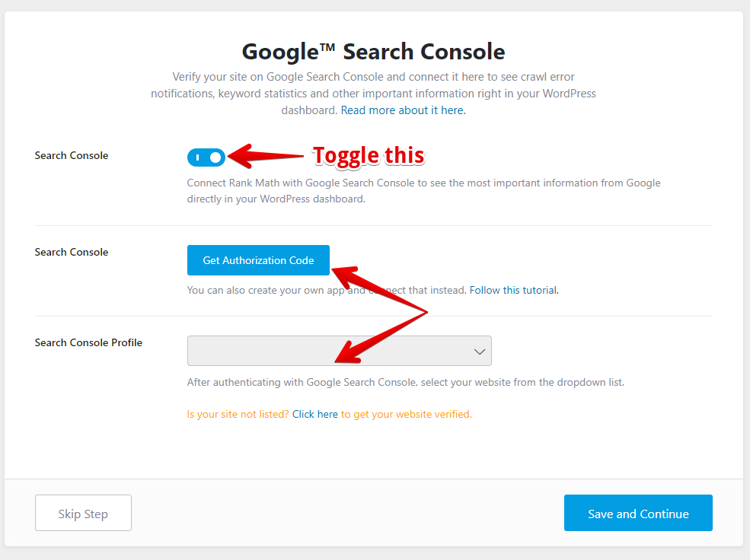
Task: Click the Search Console label beside authorization button
Action: (72, 252)
